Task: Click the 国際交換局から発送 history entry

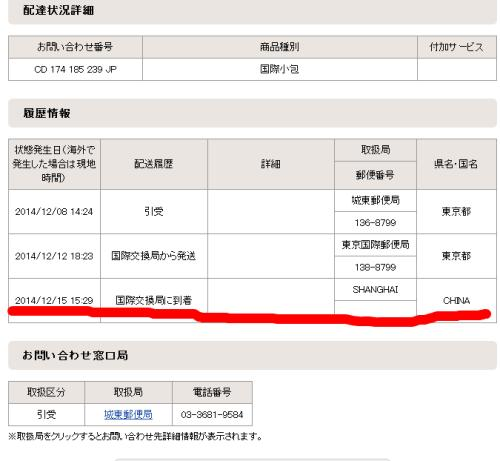Action: point(154,256)
